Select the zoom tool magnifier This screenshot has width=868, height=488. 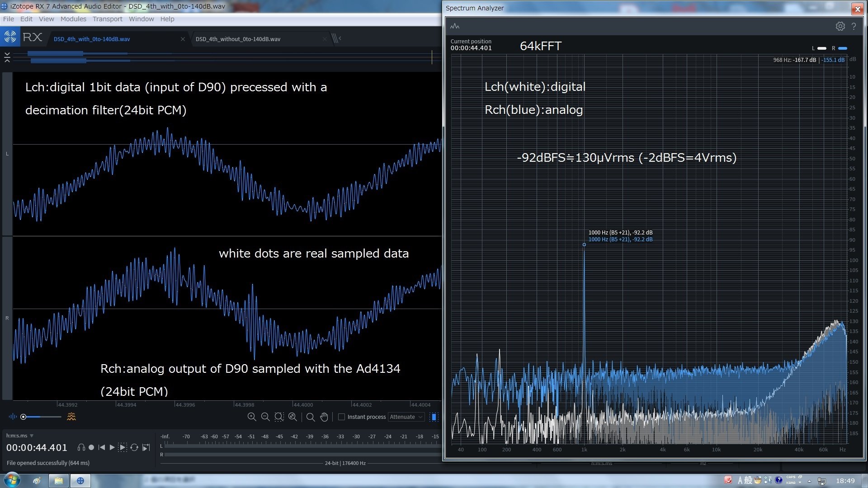[x=311, y=417]
